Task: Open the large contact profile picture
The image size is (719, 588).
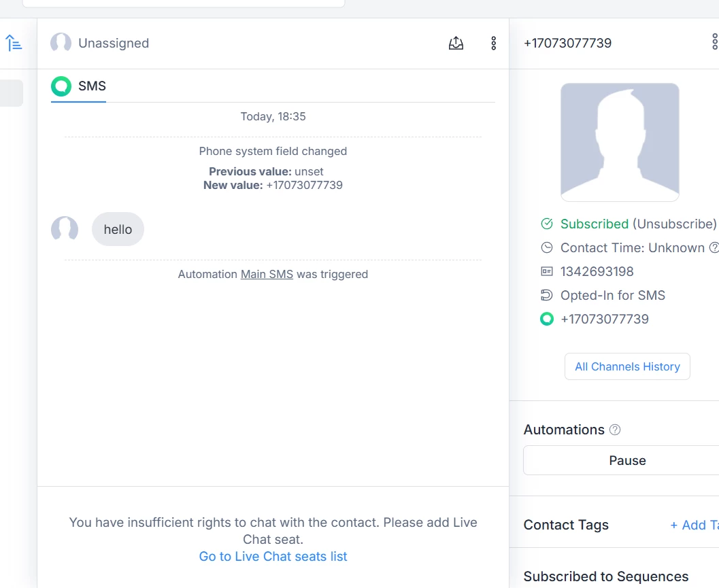Action: click(x=620, y=142)
